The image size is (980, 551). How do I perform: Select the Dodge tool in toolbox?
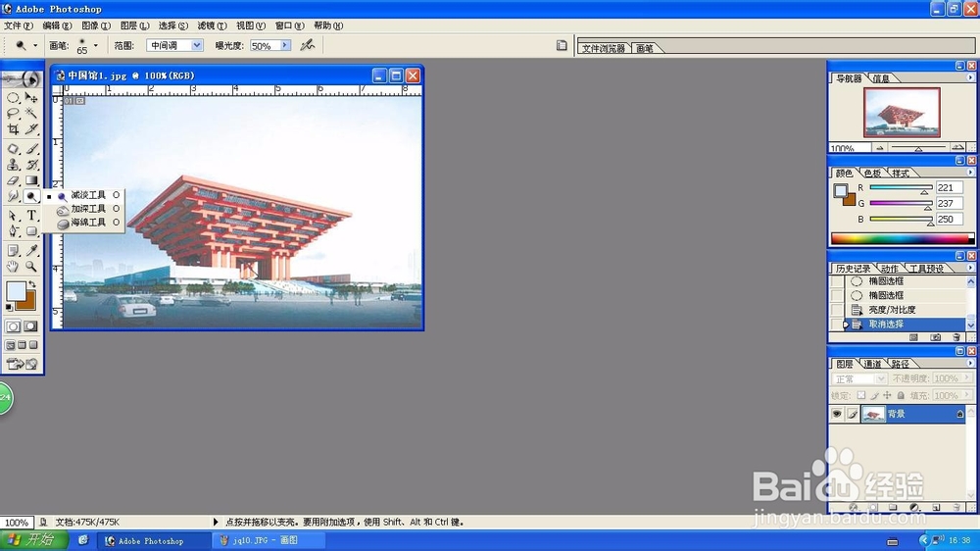tap(31, 196)
